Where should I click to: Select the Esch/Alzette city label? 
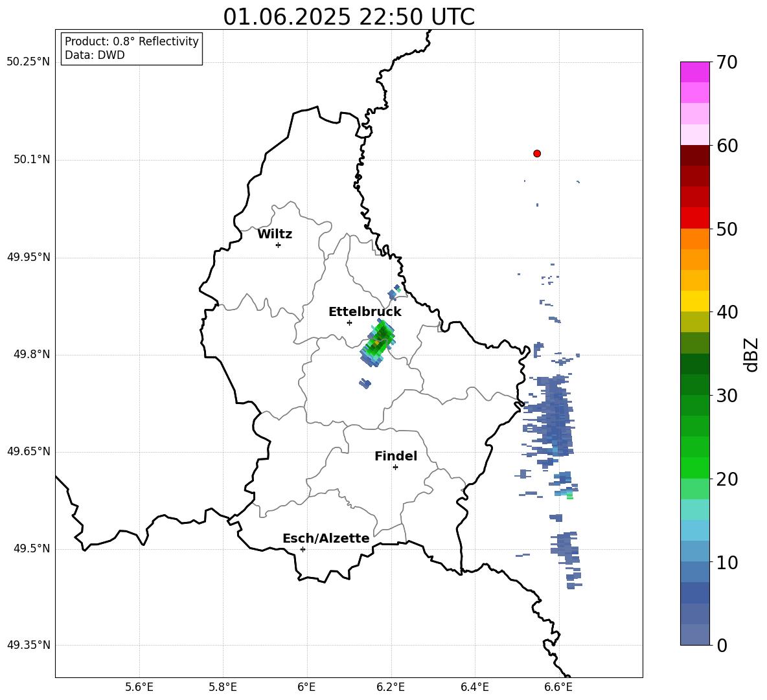pos(326,538)
